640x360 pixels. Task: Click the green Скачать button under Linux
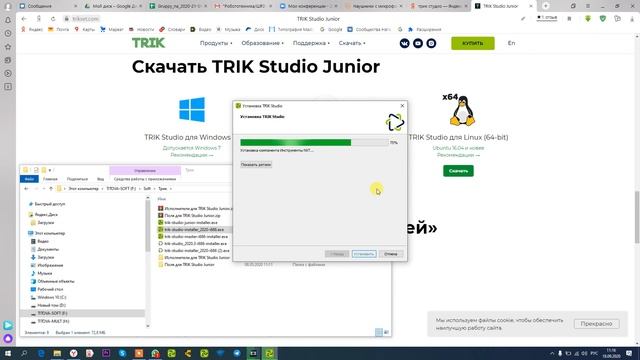tap(458, 171)
